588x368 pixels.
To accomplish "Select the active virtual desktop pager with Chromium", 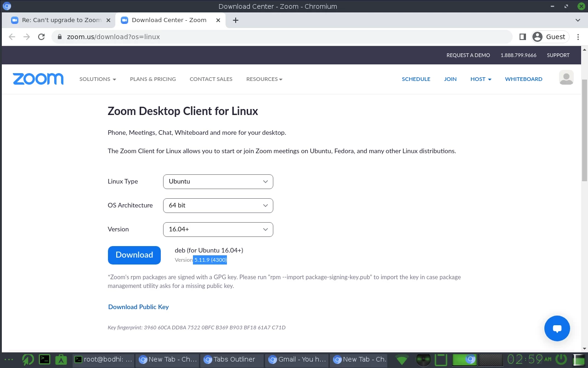I will pyautogui.click(x=465, y=359).
